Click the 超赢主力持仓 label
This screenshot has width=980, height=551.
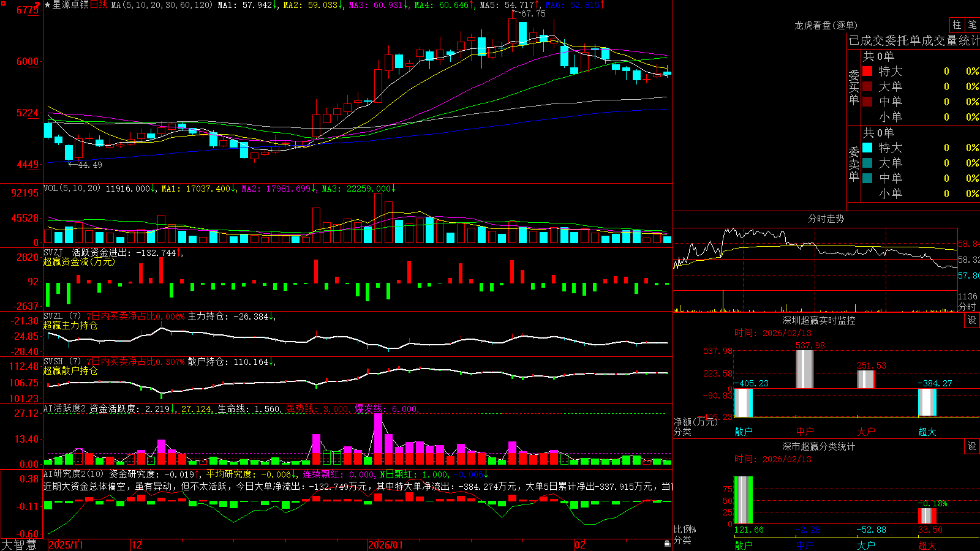[x=70, y=325]
